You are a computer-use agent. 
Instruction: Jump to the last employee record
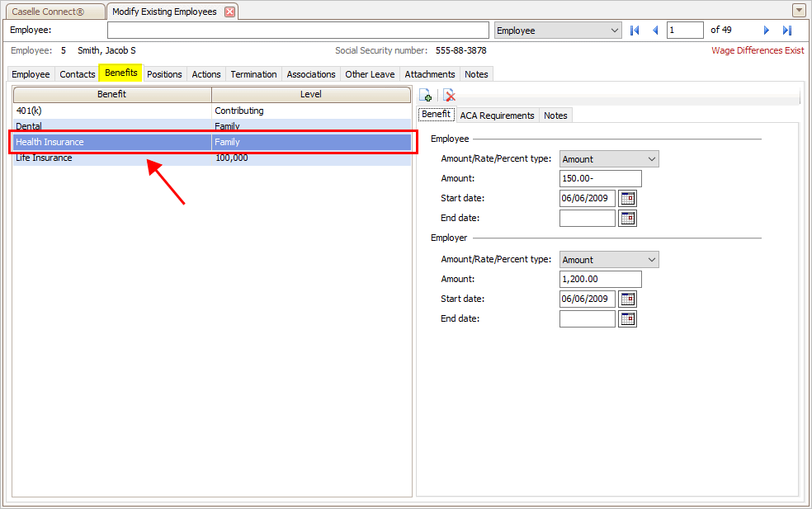tap(786, 31)
